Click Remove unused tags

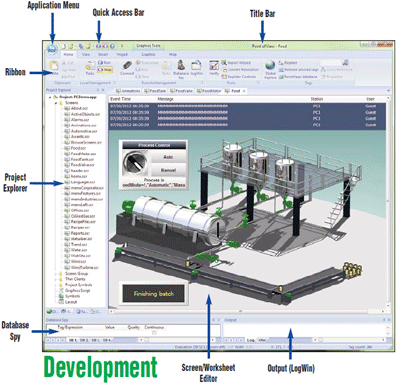coord(298,70)
